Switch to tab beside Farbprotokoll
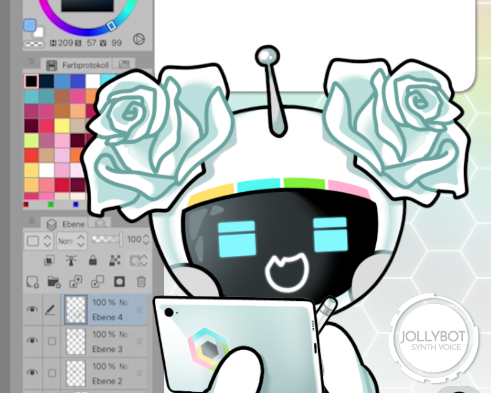The width and height of the screenshot is (491, 393). 124,65
